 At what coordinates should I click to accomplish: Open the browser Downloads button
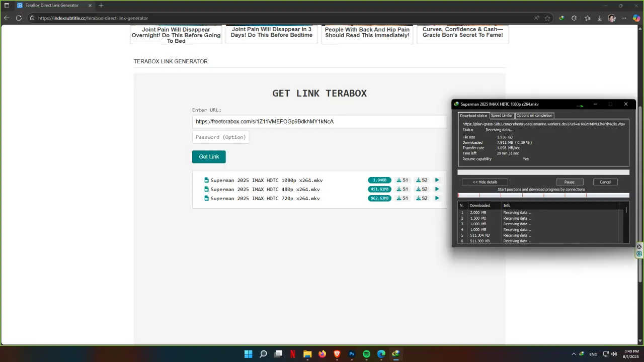tap(600, 18)
